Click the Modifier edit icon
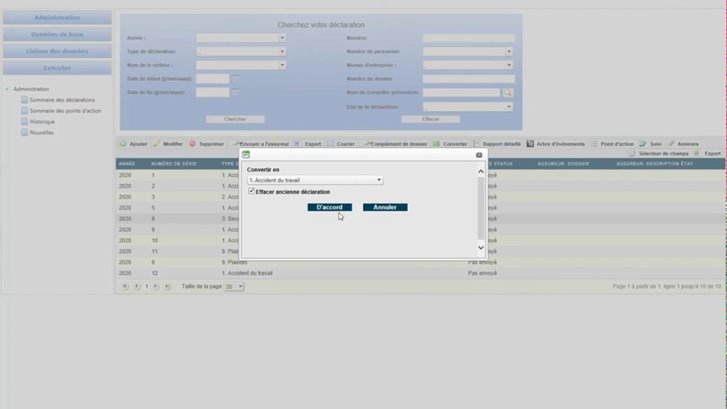The width and height of the screenshot is (727, 409). (x=156, y=144)
